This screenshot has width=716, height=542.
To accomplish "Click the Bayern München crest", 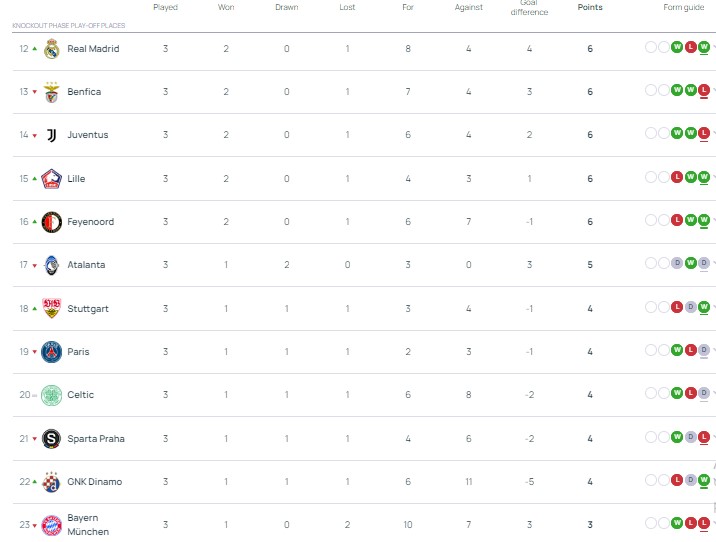I will 52,525.
